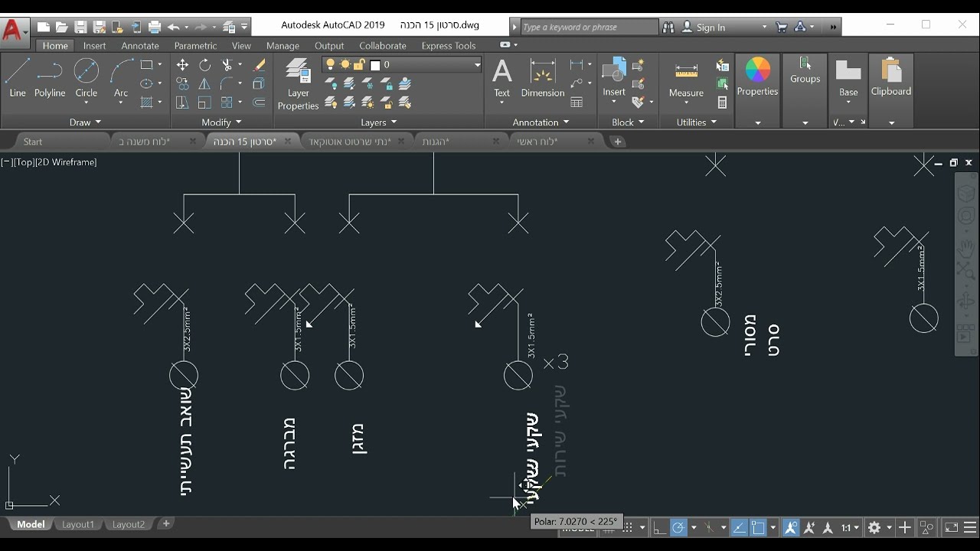Toggle Snap mode dots in status bar
Screen dimensions: 980x551
click(x=629, y=527)
